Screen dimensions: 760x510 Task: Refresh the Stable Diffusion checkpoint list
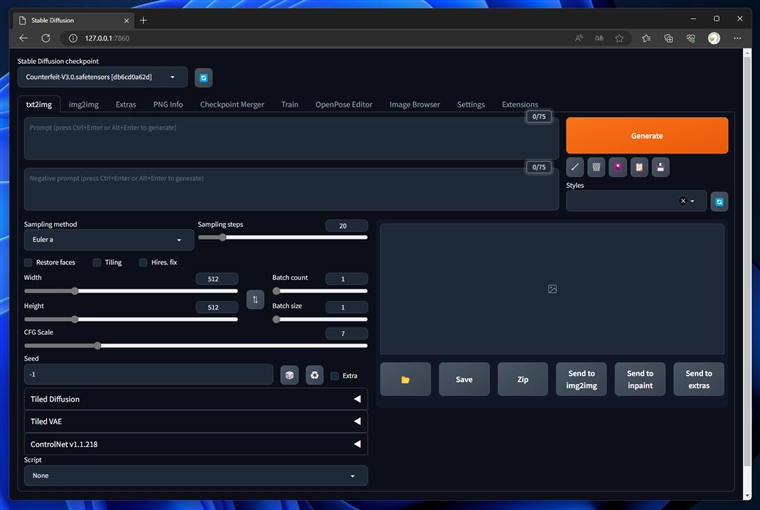click(x=204, y=78)
